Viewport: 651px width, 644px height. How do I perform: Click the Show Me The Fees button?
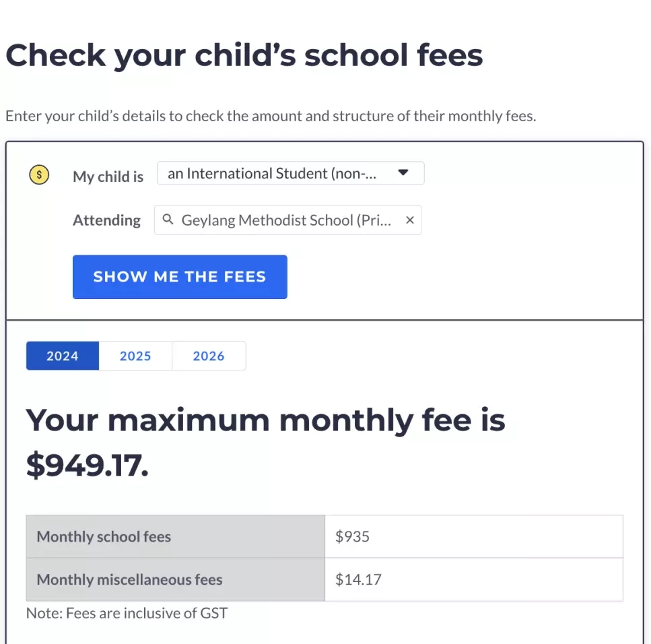(180, 277)
